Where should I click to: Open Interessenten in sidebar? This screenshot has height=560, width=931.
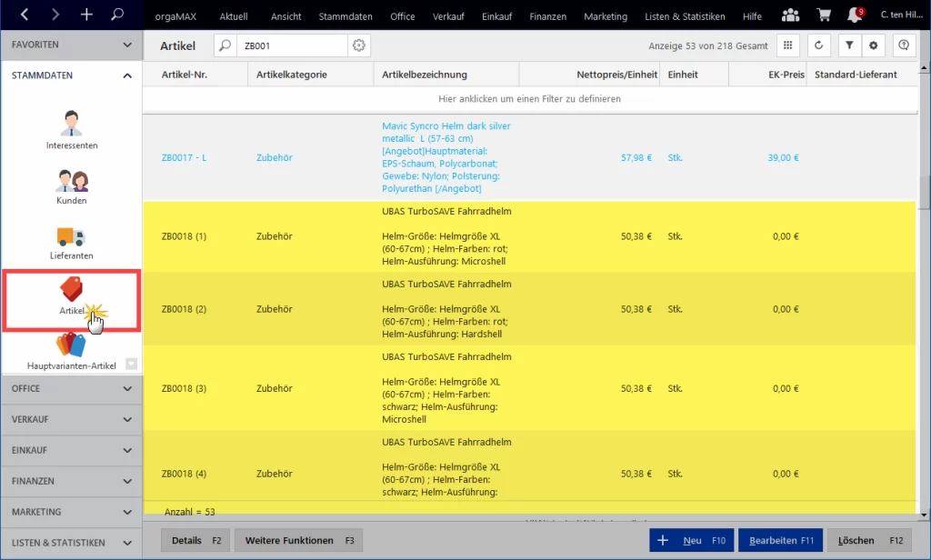(x=72, y=130)
